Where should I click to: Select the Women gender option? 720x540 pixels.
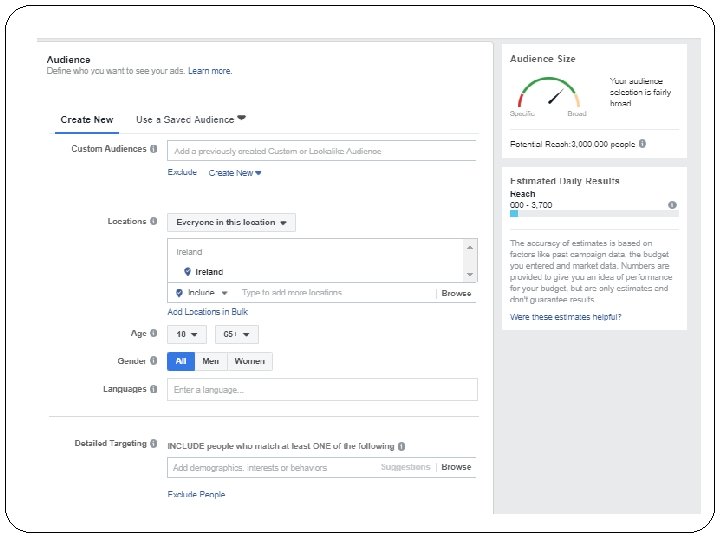[x=249, y=362]
